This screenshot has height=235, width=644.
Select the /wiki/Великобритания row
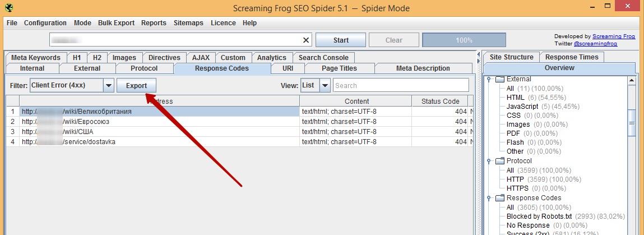point(240,112)
